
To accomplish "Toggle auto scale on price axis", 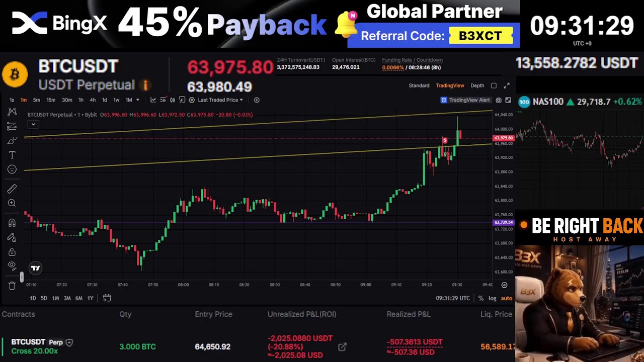I will (507, 298).
